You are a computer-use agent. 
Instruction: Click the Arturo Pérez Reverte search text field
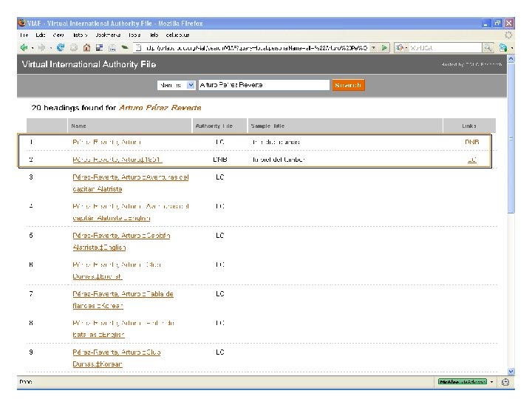(x=264, y=85)
